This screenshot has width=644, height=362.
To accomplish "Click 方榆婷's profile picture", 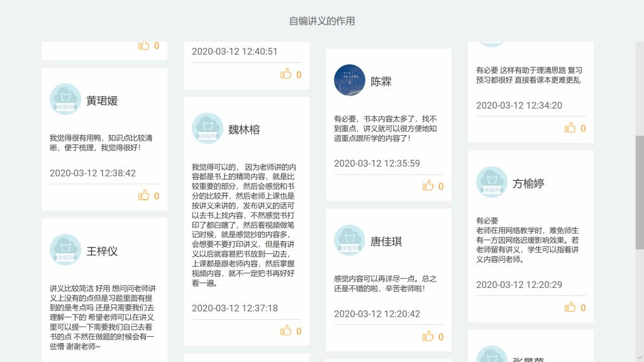I will 492,182.
